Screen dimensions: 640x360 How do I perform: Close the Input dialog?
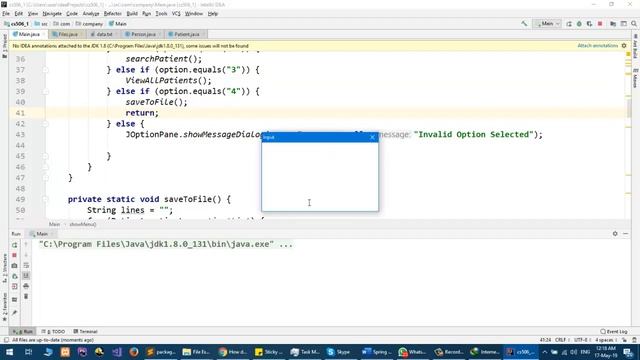(x=372, y=137)
